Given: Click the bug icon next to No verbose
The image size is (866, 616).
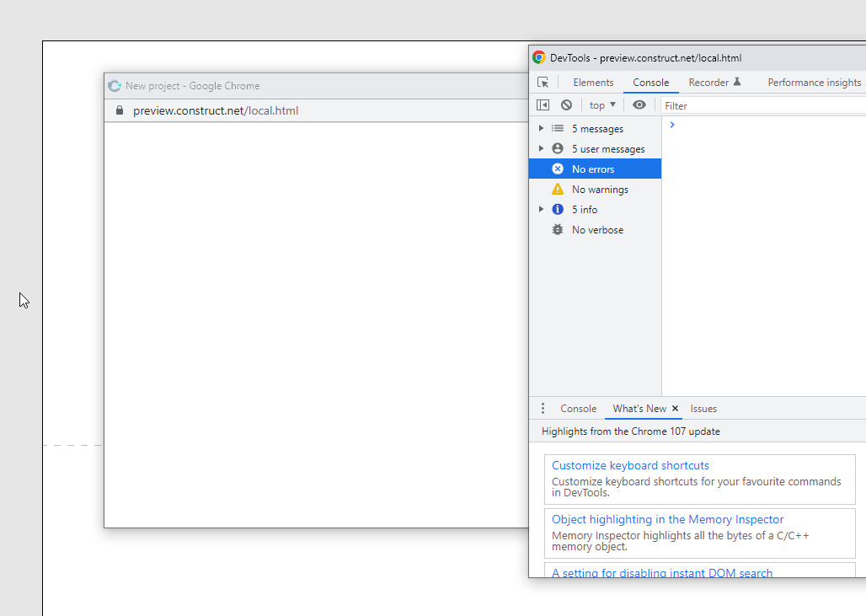Looking at the screenshot, I should tap(557, 229).
